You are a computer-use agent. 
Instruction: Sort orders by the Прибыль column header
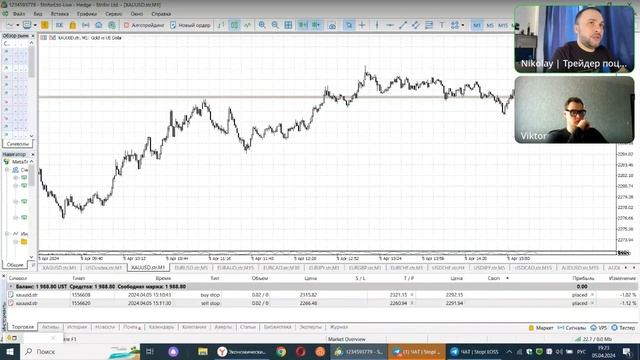tap(583, 278)
